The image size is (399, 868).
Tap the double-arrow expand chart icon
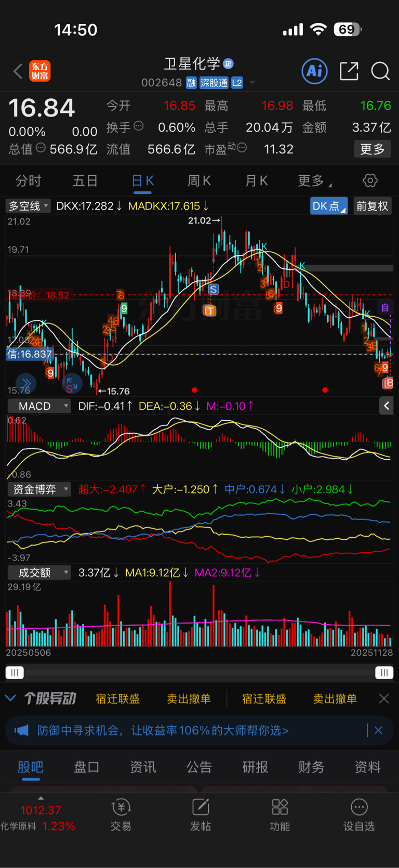point(26,384)
